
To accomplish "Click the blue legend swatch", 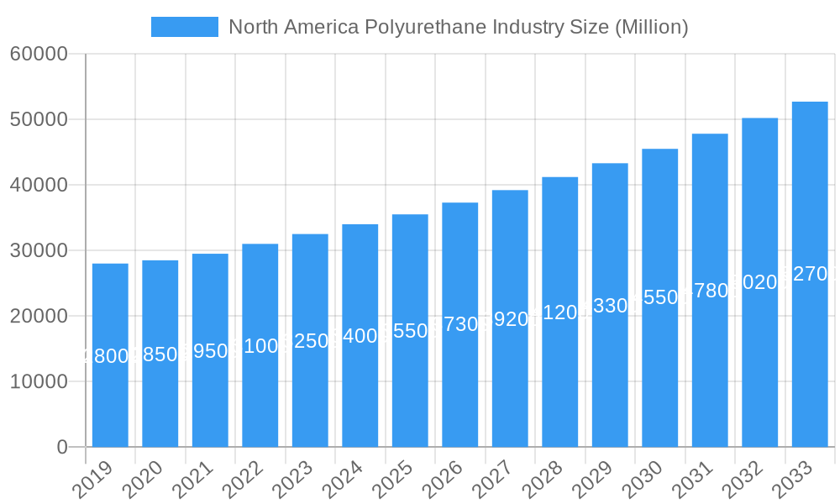I will [x=186, y=26].
